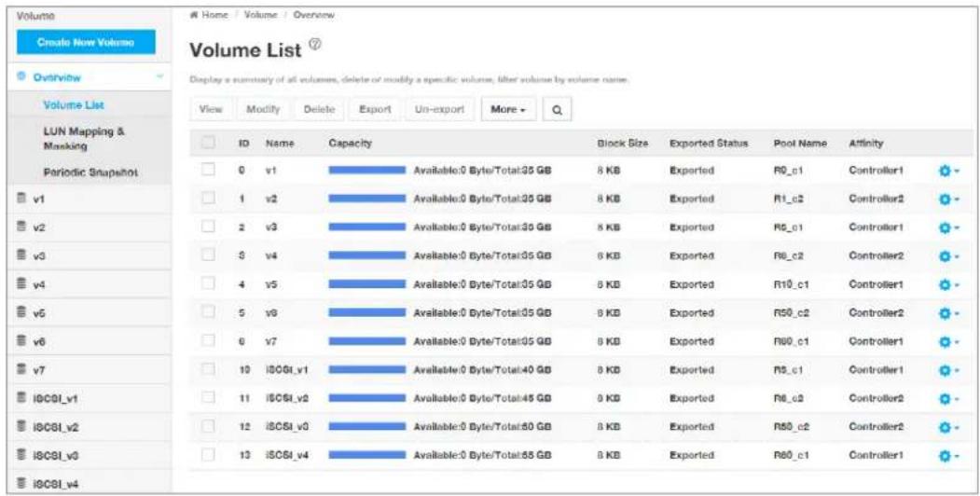Screen dimensions: 980x496
Task: Open the gear action menu for v4
Action: click(948, 255)
